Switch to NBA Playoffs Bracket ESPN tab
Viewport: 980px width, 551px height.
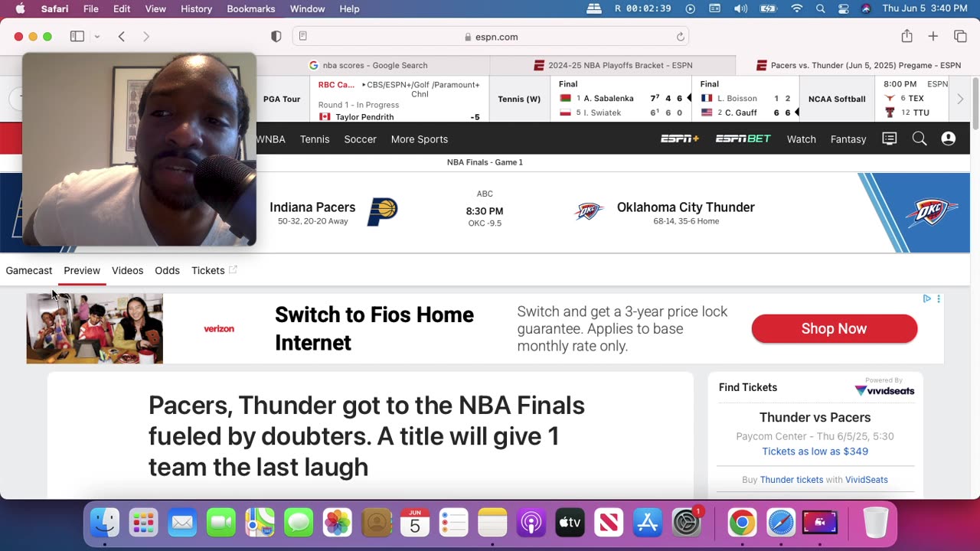click(x=612, y=65)
